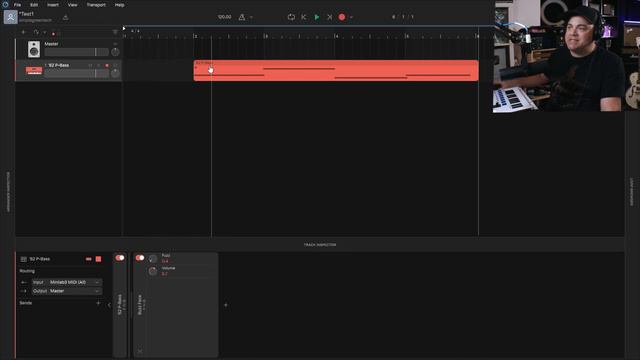Click the app logo icon beside File
The width and height of the screenshot is (640, 360).
5,4
